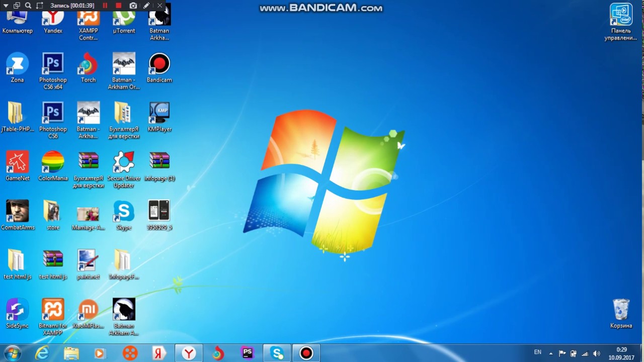
Task: Take a screenshot with the camera icon
Action: pyautogui.click(x=133, y=6)
